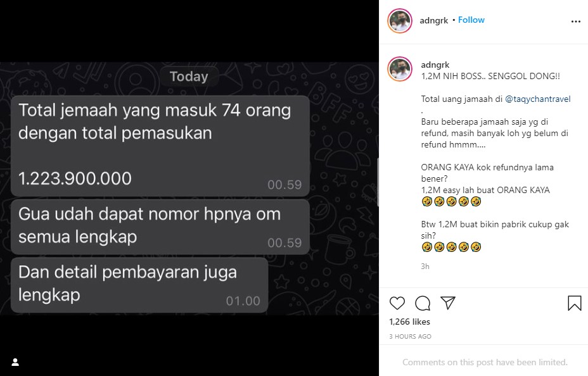This screenshot has height=376, width=588.
Task: Open adngrk username above the caption
Action: pos(435,65)
